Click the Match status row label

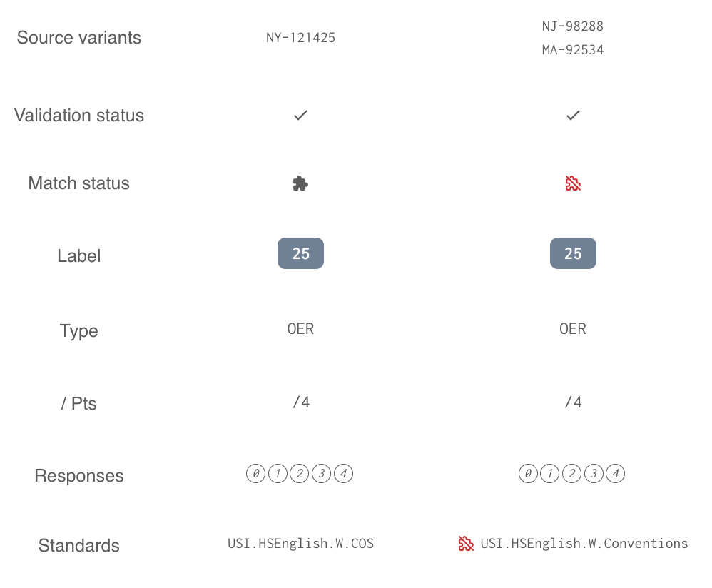pyautogui.click(x=79, y=183)
